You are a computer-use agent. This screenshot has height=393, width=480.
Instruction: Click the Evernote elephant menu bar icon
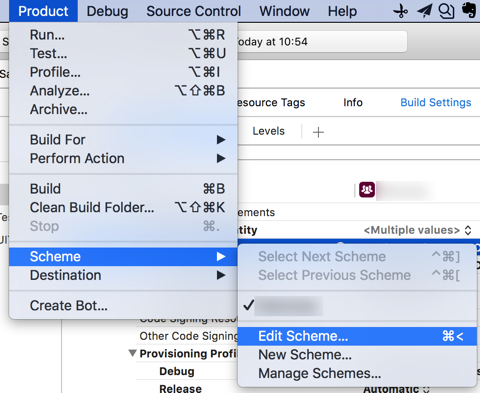click(x=469, y=10)
